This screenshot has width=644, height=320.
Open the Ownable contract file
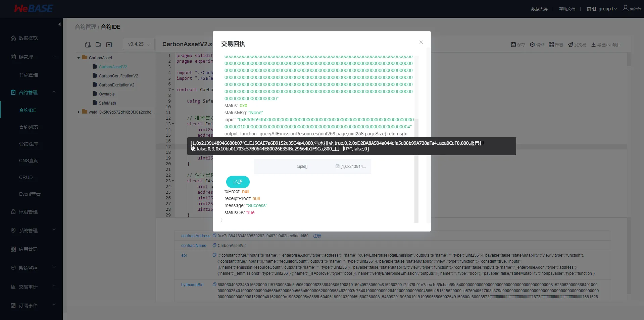(x=107, y=94)
